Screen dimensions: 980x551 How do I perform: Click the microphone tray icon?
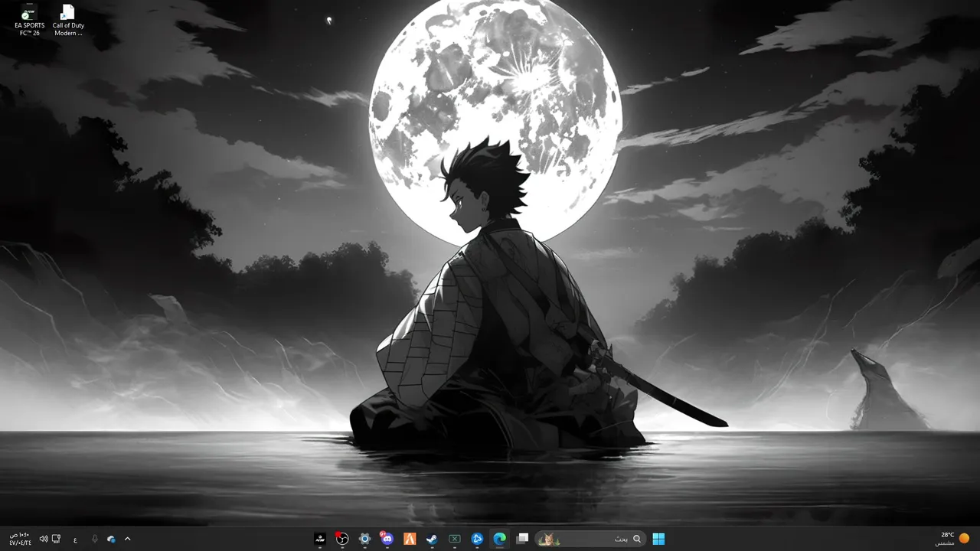point(95,539)
